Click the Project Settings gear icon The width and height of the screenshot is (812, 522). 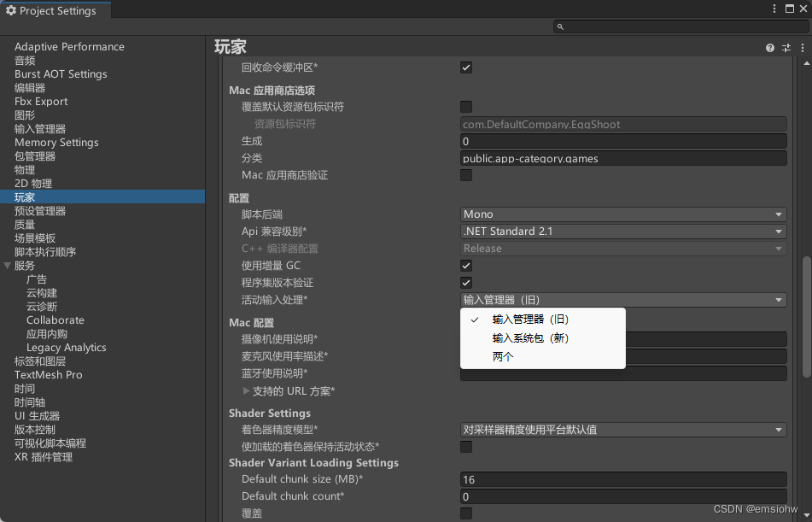[11, 10]
